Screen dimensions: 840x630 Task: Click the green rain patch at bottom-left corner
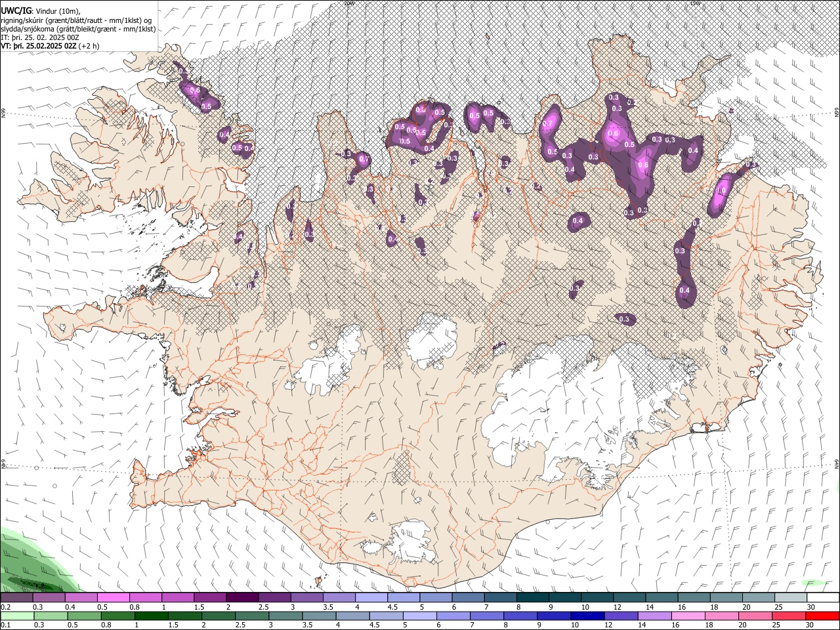(33, 564)
